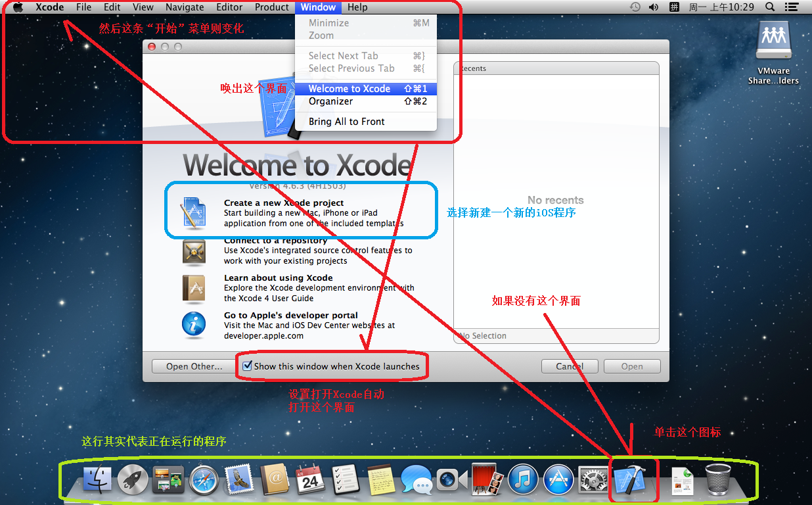812x505 pixels.
Task: Launch iTunes music note icon
Action: [x=523, y=480]
